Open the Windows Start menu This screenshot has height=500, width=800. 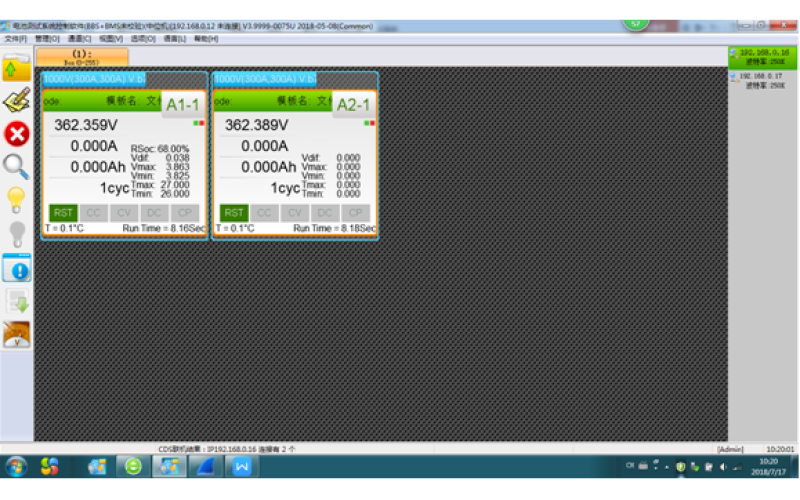click(16, 466)
